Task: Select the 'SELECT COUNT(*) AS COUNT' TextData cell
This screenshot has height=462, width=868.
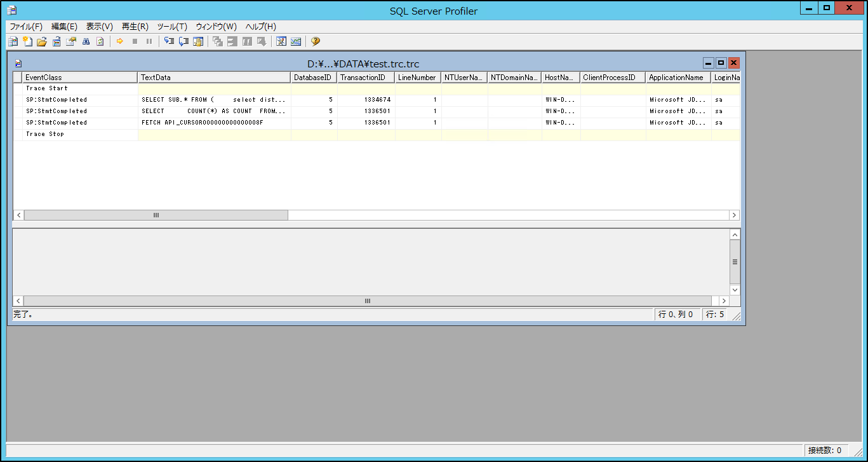Action: pos(214,112)
